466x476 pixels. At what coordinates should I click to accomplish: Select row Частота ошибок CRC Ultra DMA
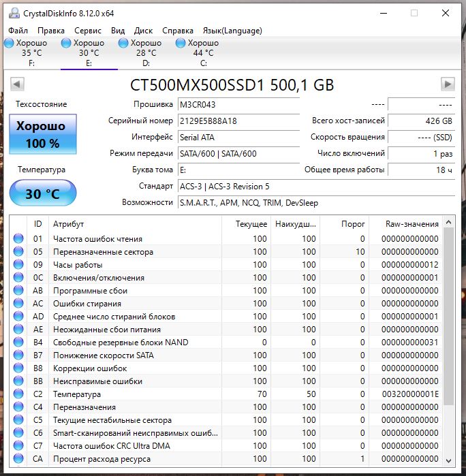(226, 445)
